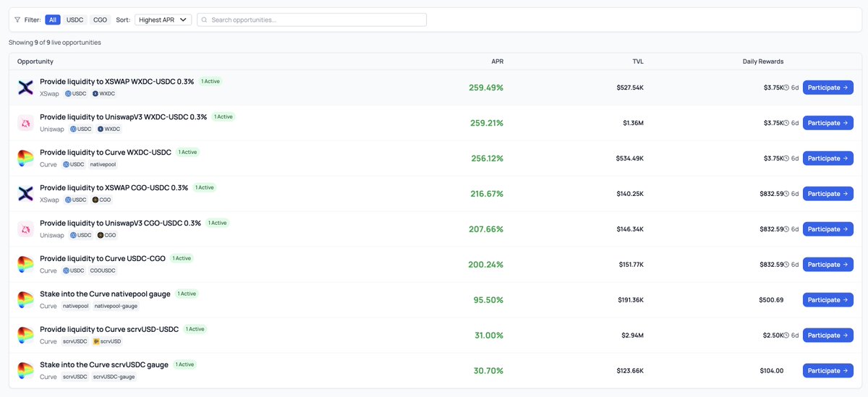Image resolution: width=868 pixels, height=397 pixels.
Task: Click the WXDC token tag on the XSWAP WXDC-USDC row
Action: coord(103,94)
